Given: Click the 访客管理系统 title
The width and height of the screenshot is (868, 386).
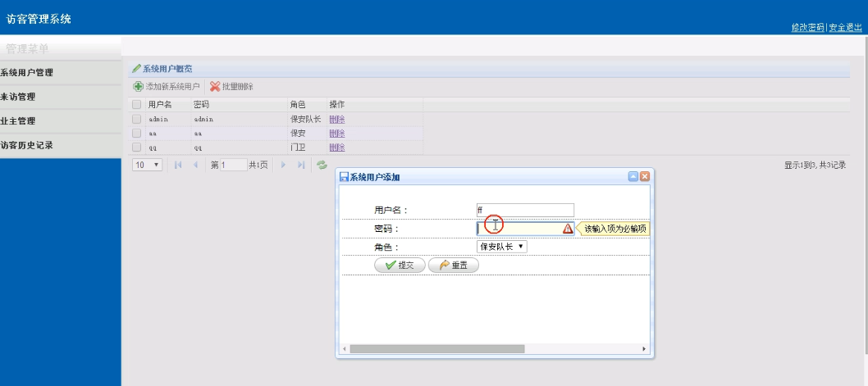Looking at the screenshot, I should click(39, 19).
